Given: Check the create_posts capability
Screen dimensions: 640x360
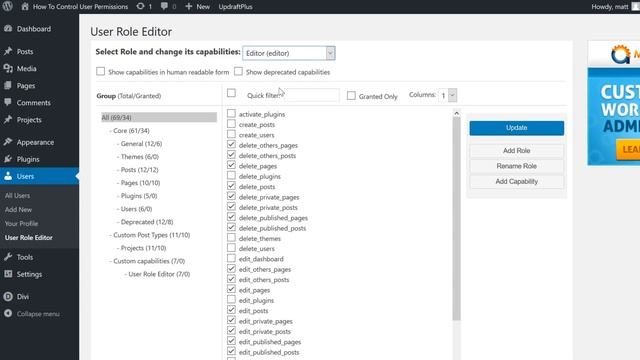Looking at the screenshot, I should pyautogui.click(x=231, y=124).
